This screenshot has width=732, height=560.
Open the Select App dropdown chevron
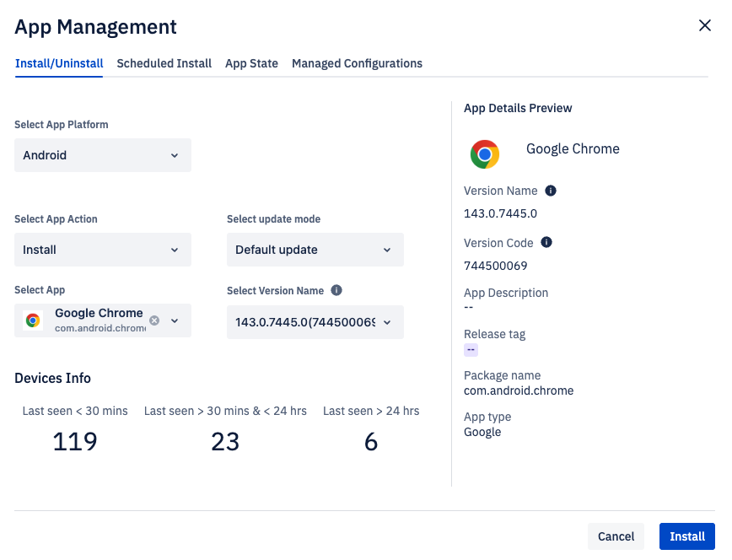click(175, 320)
